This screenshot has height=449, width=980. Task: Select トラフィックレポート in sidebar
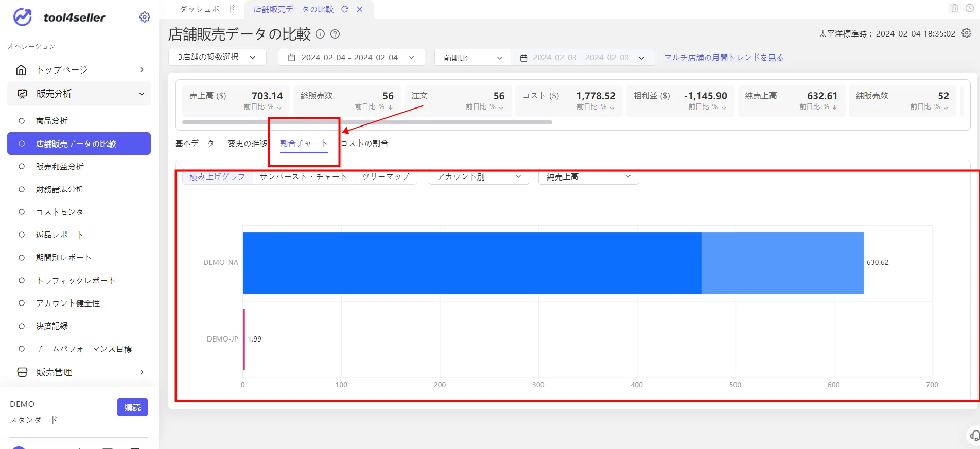tap(76, 280)
